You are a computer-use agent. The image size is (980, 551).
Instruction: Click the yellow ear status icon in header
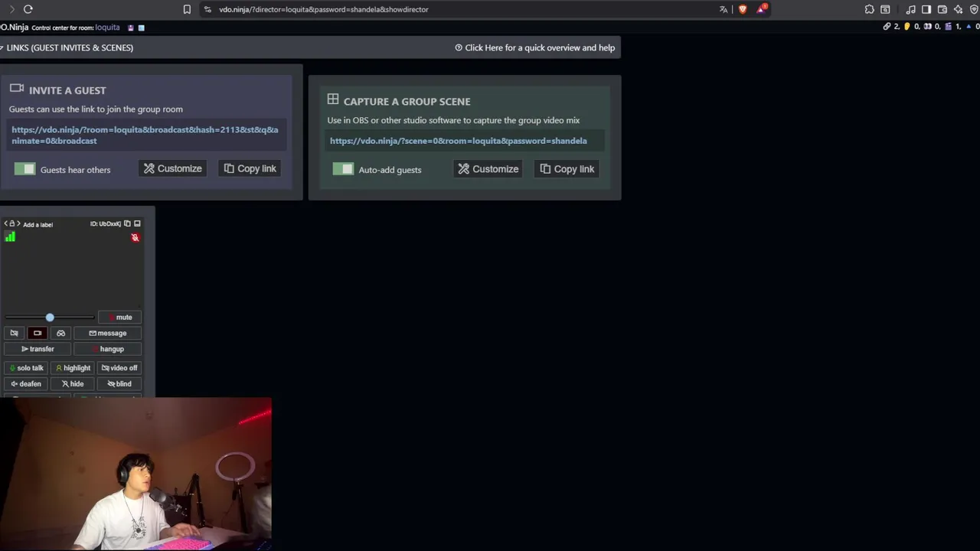(x=907, y=27)
